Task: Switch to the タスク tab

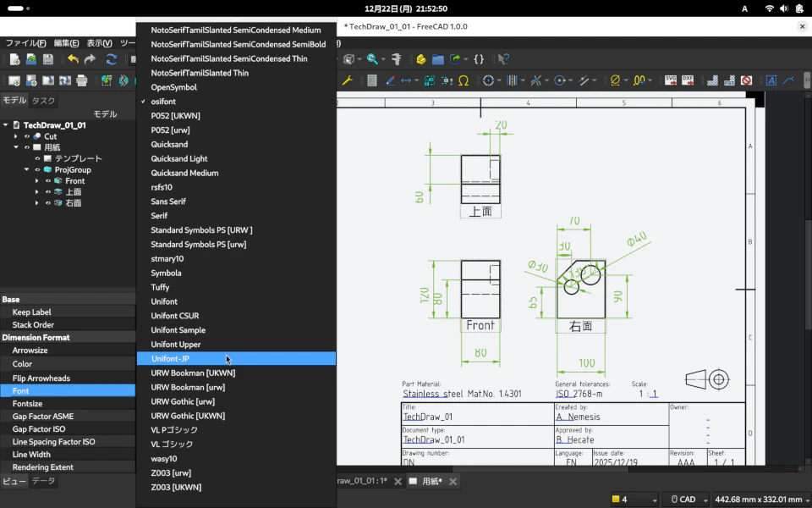Action: [43, 101]
